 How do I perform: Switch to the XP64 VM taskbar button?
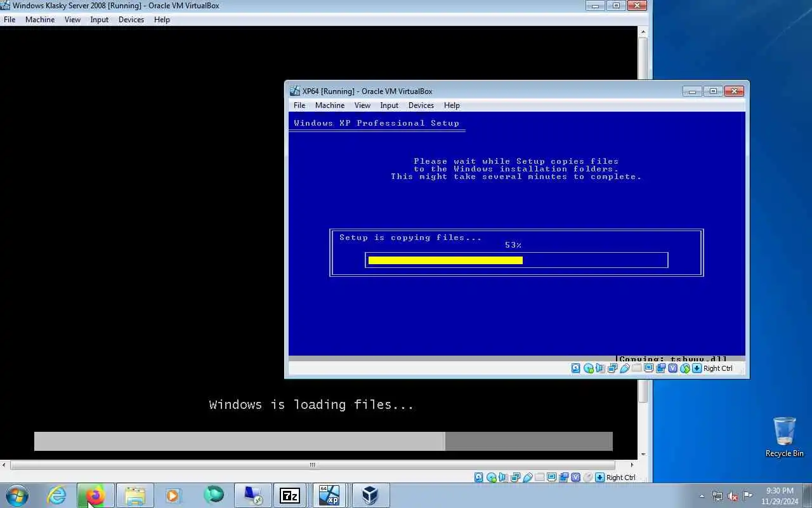[x=329, y=495]
